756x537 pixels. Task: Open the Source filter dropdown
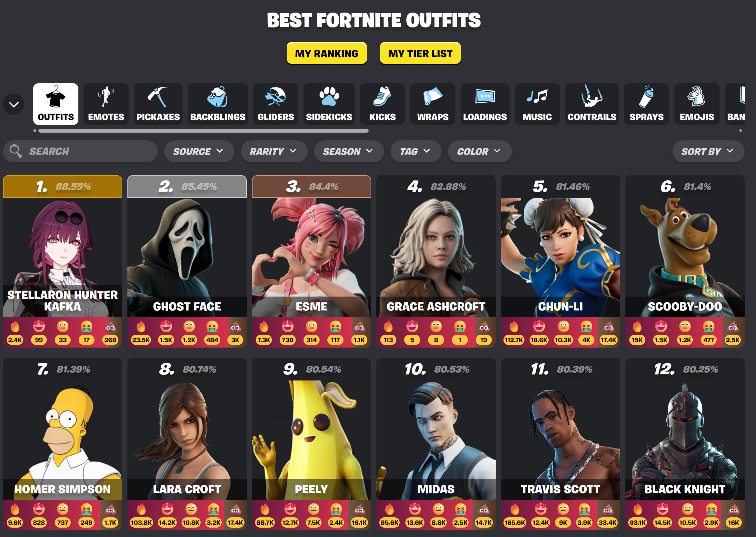(199, 151)
